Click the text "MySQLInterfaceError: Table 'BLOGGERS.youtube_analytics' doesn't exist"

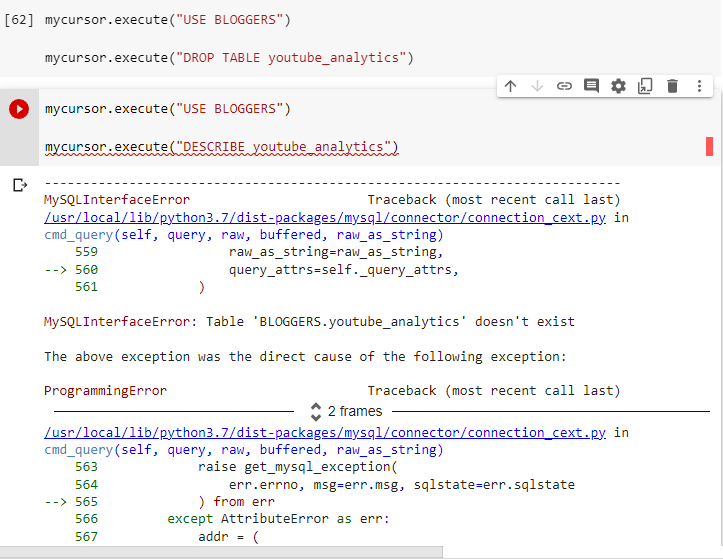point(309,322)
